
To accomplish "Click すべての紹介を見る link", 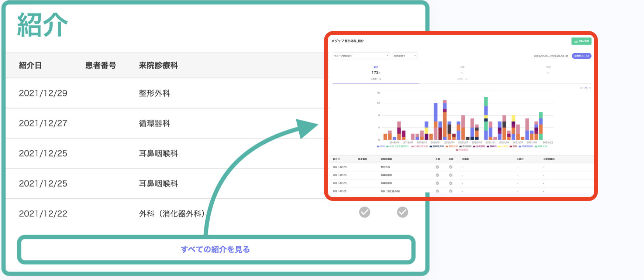I will [216, 249].
